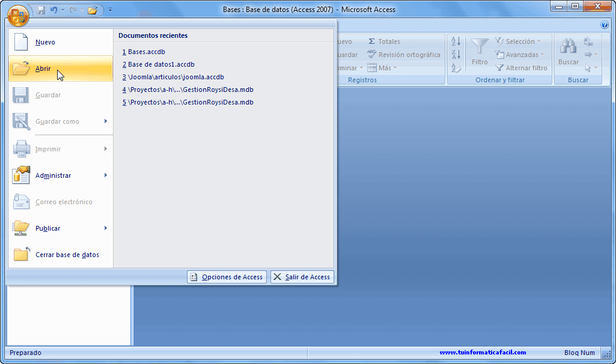Open Customize Quick Access Toolbar dropdown

(110, 10)
